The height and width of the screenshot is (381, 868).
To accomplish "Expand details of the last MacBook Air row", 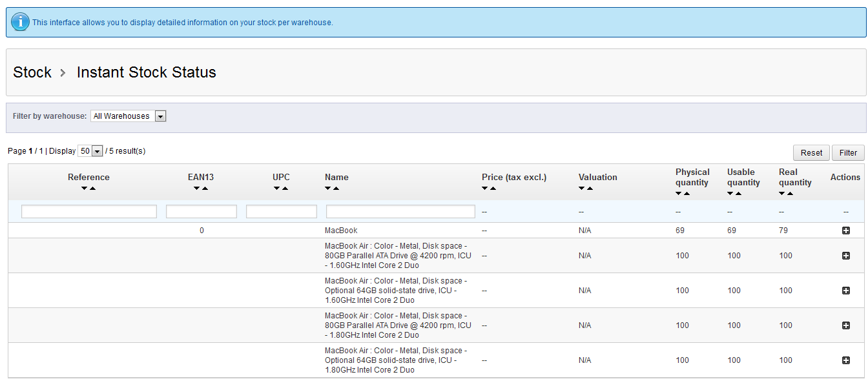I will coord(846,360).
